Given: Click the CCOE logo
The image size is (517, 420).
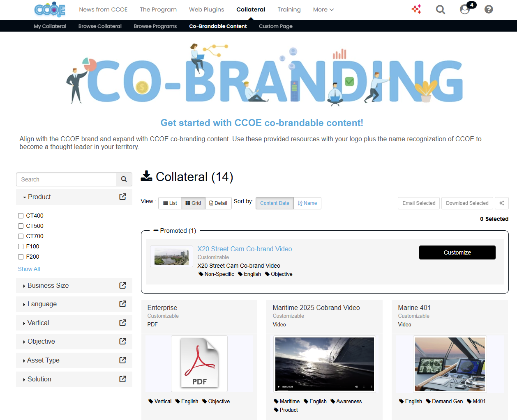Looking at the screenshot, I should pos(50,9).
